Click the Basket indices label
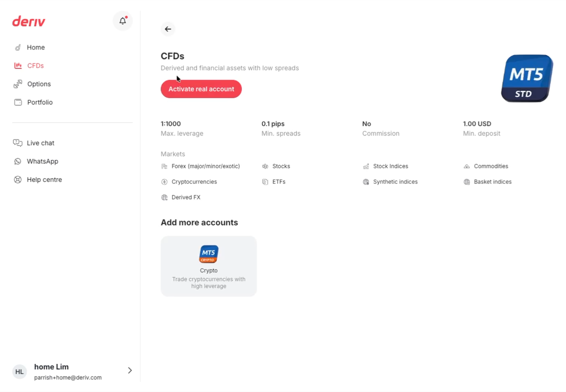 (x=493, y=182)
